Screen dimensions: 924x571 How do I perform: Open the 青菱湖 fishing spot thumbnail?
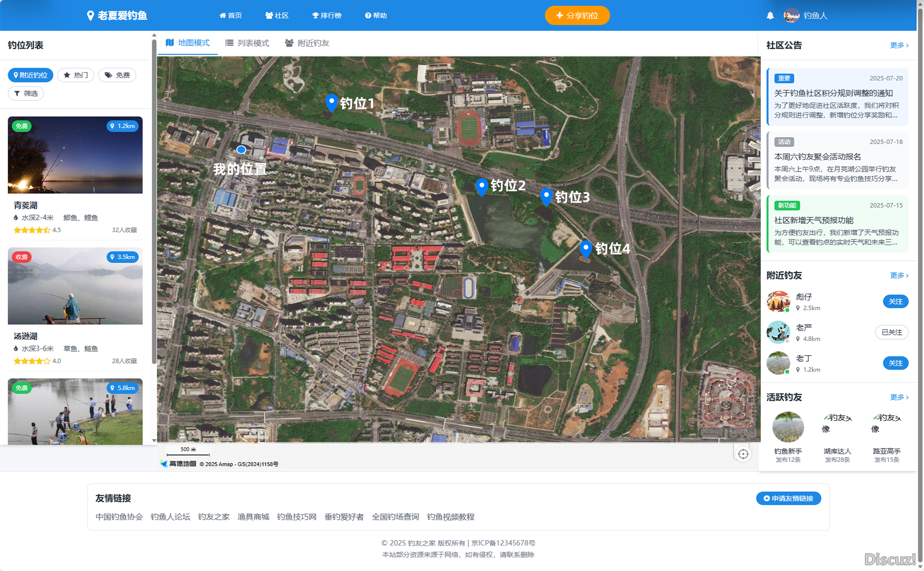tap(75, 155)
